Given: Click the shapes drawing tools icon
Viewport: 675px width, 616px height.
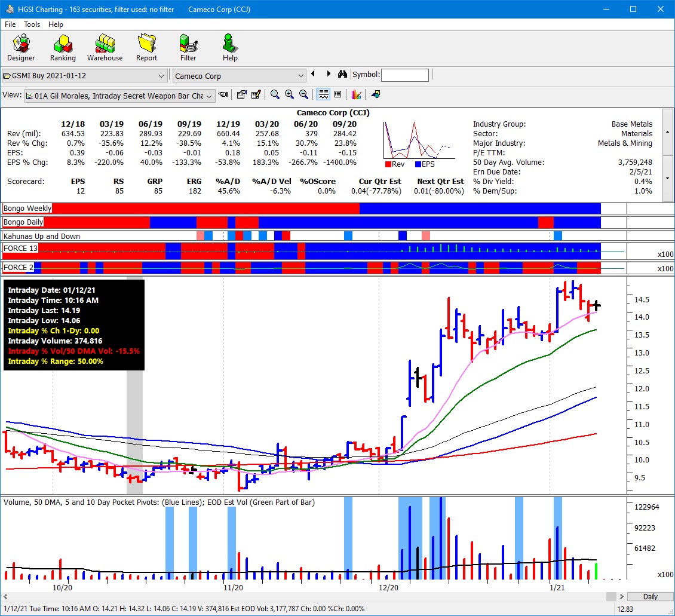Looking at the screenshot, I should tap(375, 95).
